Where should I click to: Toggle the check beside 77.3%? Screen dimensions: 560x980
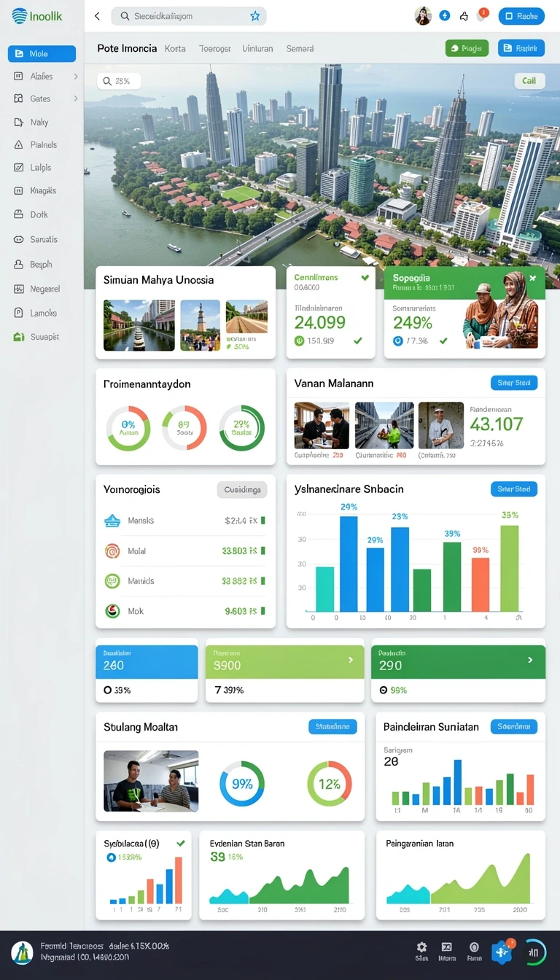click(443, 341)
